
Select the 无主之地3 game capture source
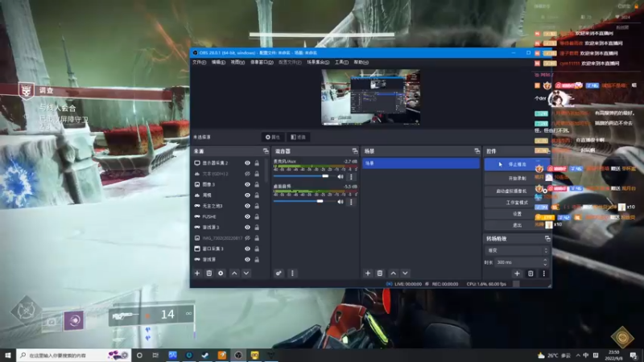(x=213, y=206)
